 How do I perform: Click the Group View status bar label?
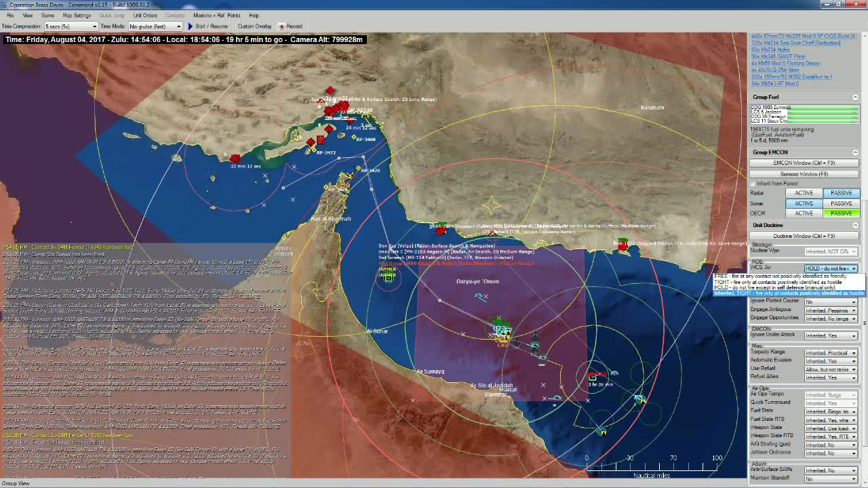click(16, 483)
